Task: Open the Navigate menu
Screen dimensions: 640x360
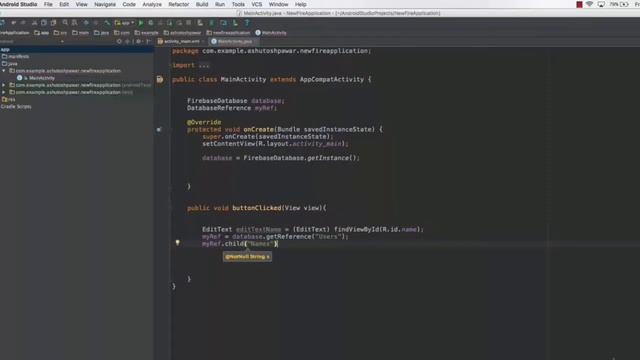Action: tap(105, 4)
